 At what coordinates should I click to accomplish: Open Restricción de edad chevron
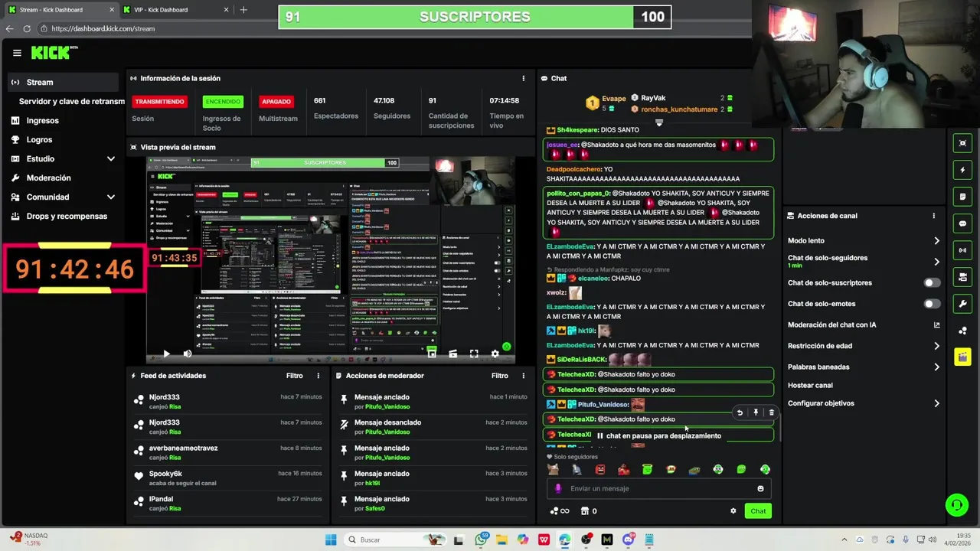(x=936, y=346)
